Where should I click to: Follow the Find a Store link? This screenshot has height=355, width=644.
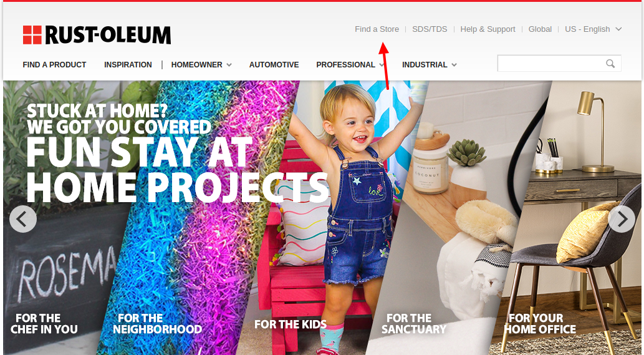(x=377, y=29)
